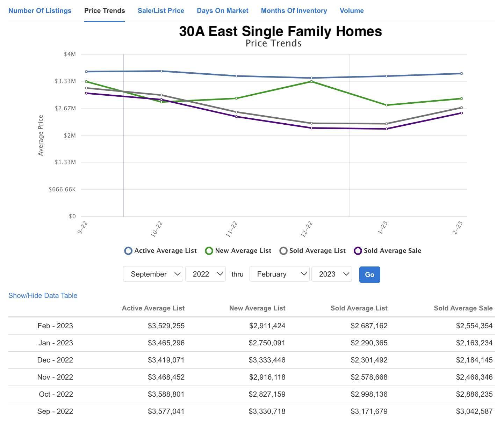This screenshot has width=504, height=447.
Task: Click the $2,554,354 table cell
Action: (x=474, y=326)
